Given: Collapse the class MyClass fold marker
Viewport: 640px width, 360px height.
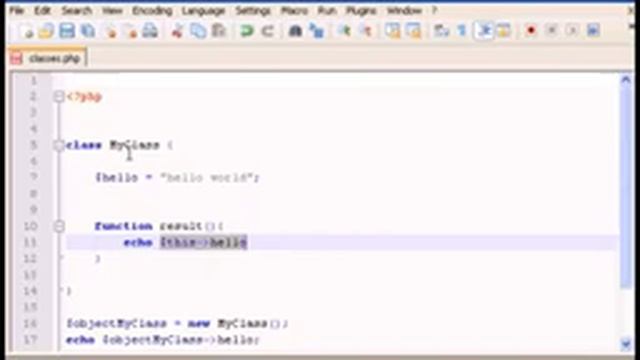Looking at the screenshot, I should [59, 145].
